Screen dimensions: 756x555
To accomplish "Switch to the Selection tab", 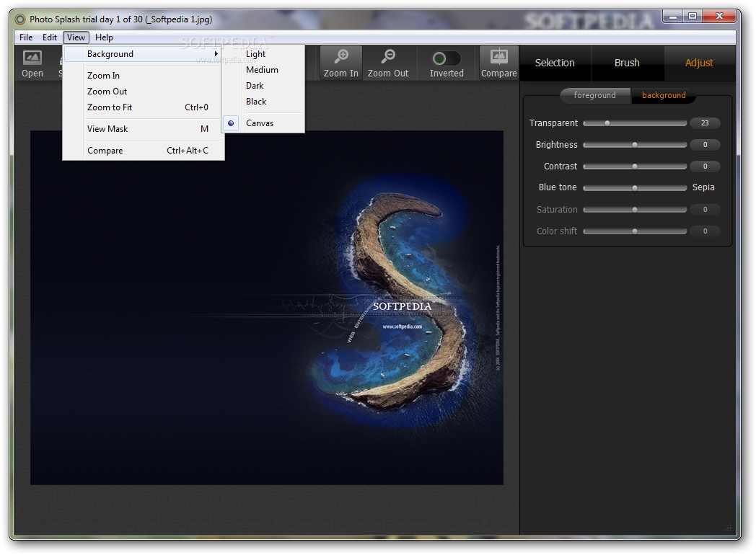I will [555, 63].
